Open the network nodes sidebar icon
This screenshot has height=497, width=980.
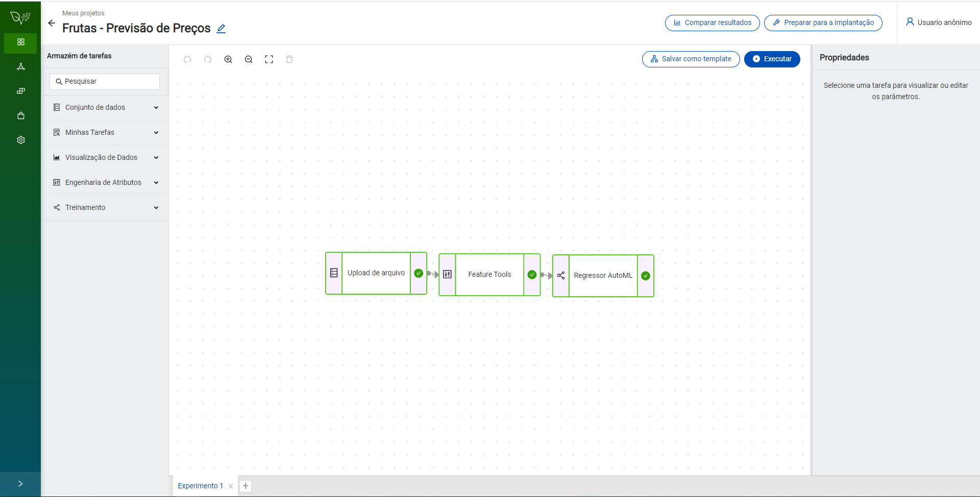click(x=21, y=66)
